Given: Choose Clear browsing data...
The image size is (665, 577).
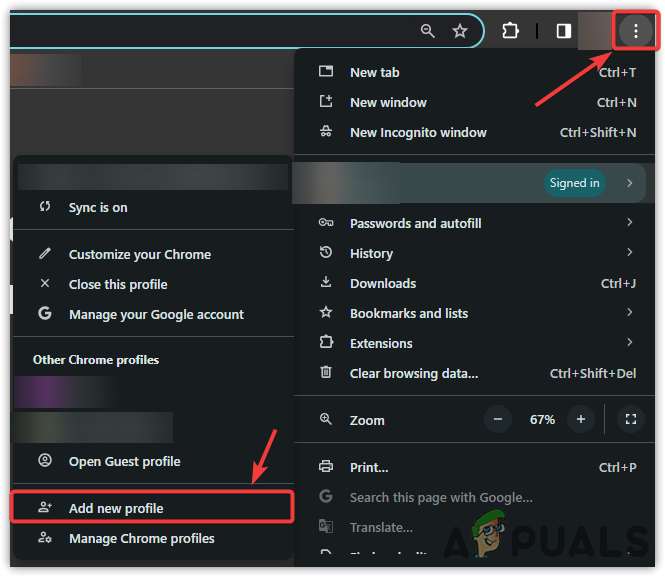Looking at the screenshot, I should point(474,373).
